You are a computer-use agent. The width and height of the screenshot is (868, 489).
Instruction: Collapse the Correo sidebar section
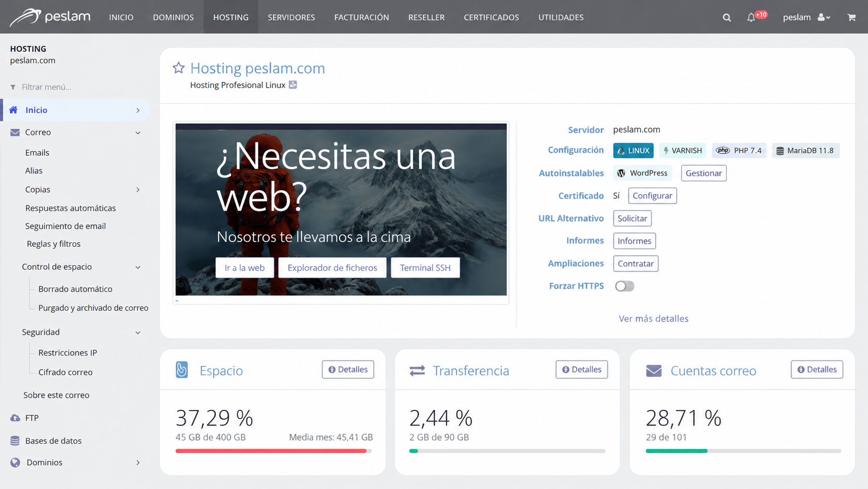click(138, 133)
